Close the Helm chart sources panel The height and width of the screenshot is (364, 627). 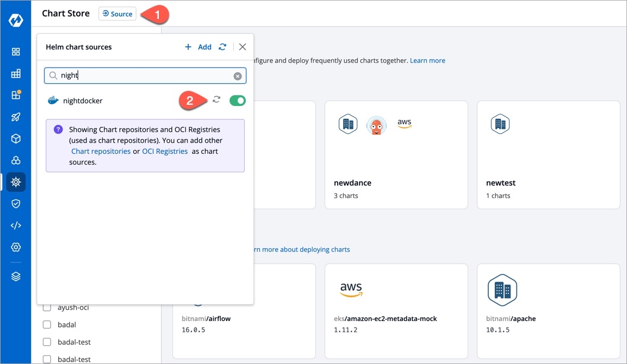click(x=243, y=47)
